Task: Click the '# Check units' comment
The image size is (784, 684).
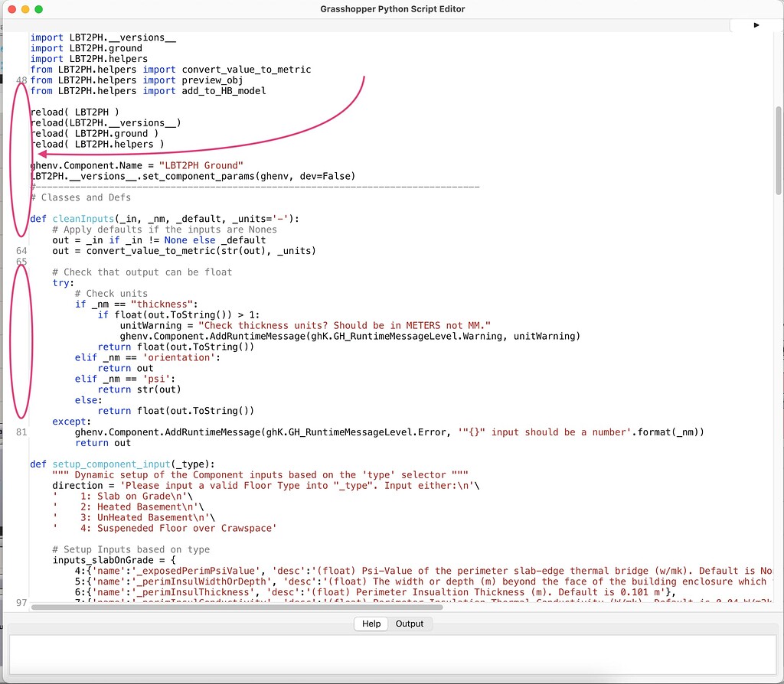Action: [x=111, y=294]
